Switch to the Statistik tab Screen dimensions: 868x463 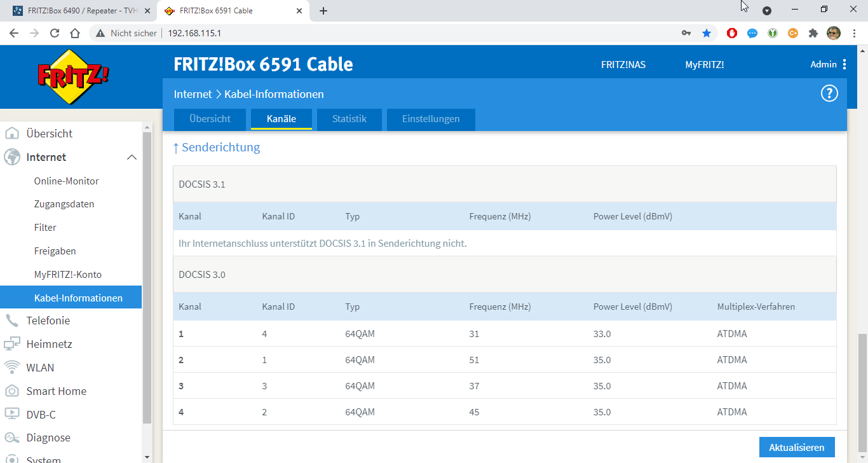[x=349, y=119]
